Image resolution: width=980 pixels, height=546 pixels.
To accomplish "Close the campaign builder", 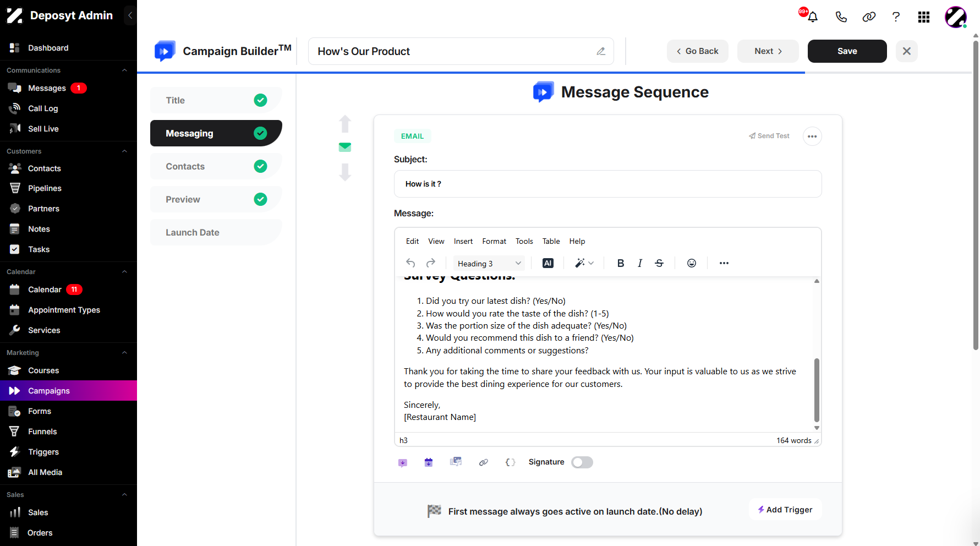I will [907, 51].
